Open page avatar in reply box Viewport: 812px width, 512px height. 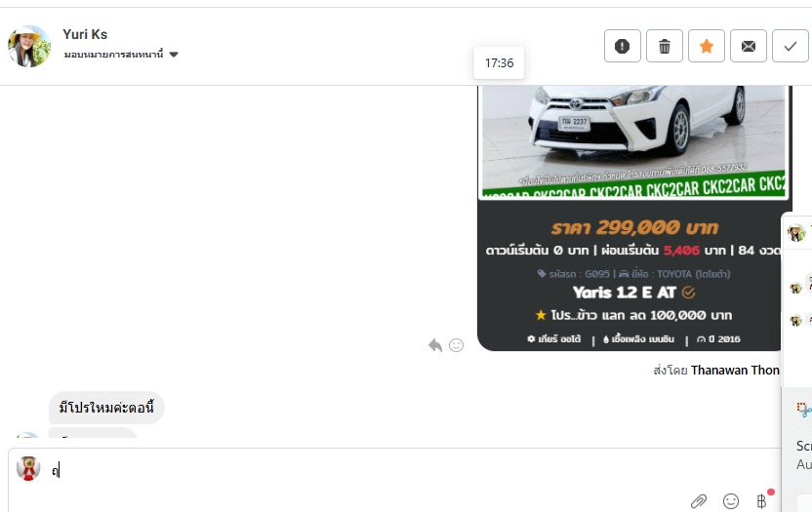point(28,468)
